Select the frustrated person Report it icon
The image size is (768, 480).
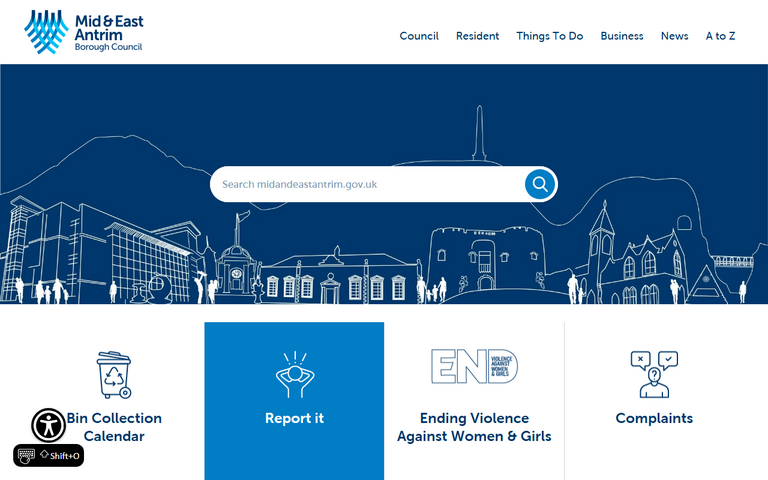(x=294, y=374)
